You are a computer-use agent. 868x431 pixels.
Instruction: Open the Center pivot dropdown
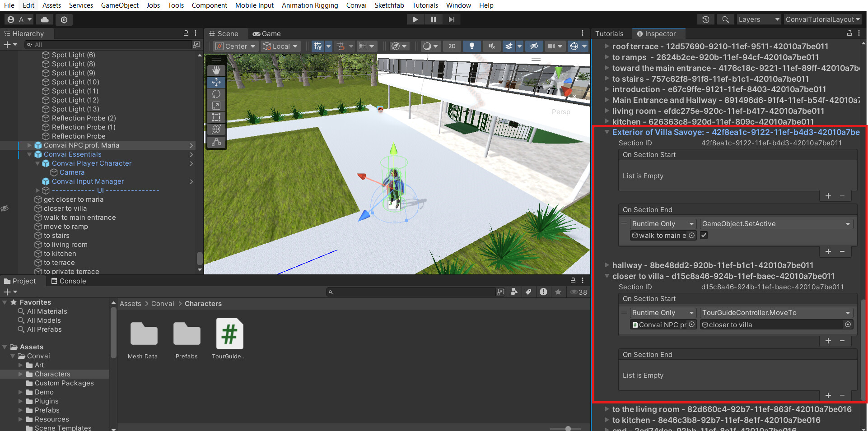click(235, 46)
